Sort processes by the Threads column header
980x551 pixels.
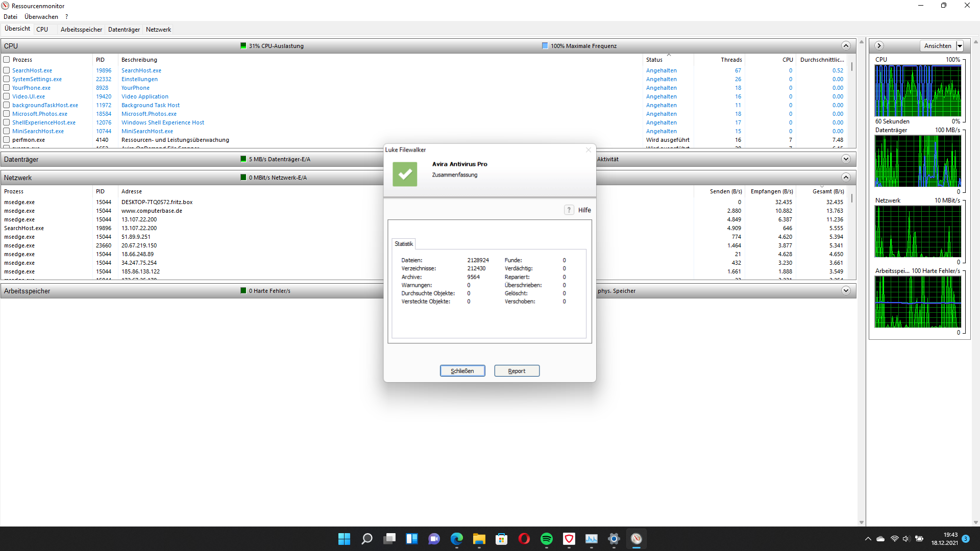click(x=731, y=60)
